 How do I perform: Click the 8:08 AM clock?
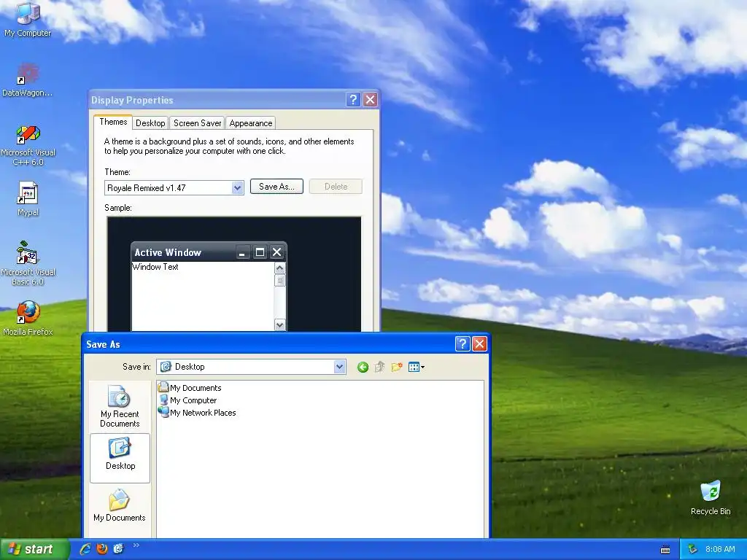coord(720,549)
